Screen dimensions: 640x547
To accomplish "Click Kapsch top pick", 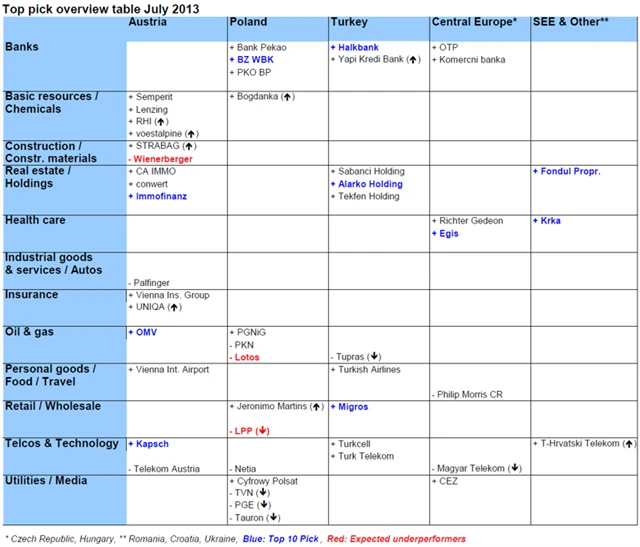I will (x=148, y=444).
